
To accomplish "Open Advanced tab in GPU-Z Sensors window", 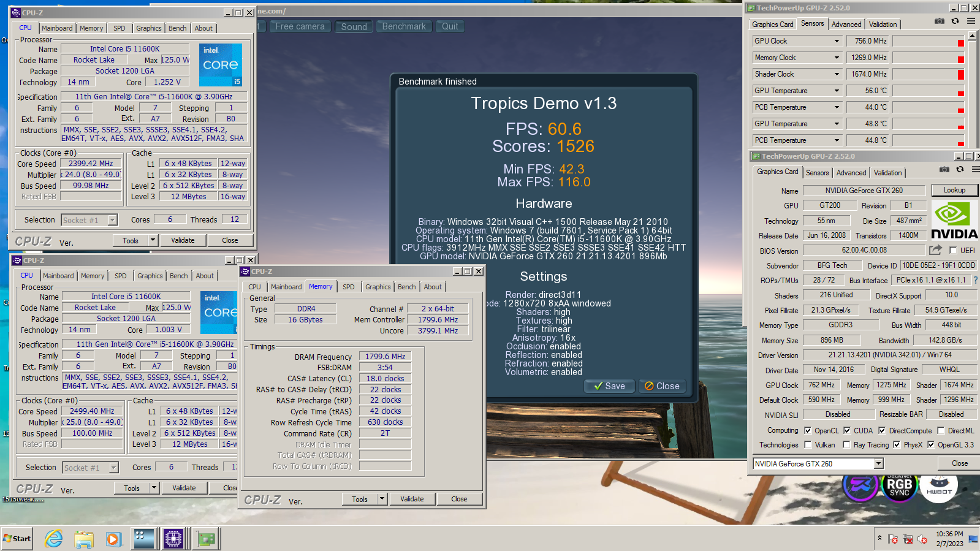I will pos(846,25).
